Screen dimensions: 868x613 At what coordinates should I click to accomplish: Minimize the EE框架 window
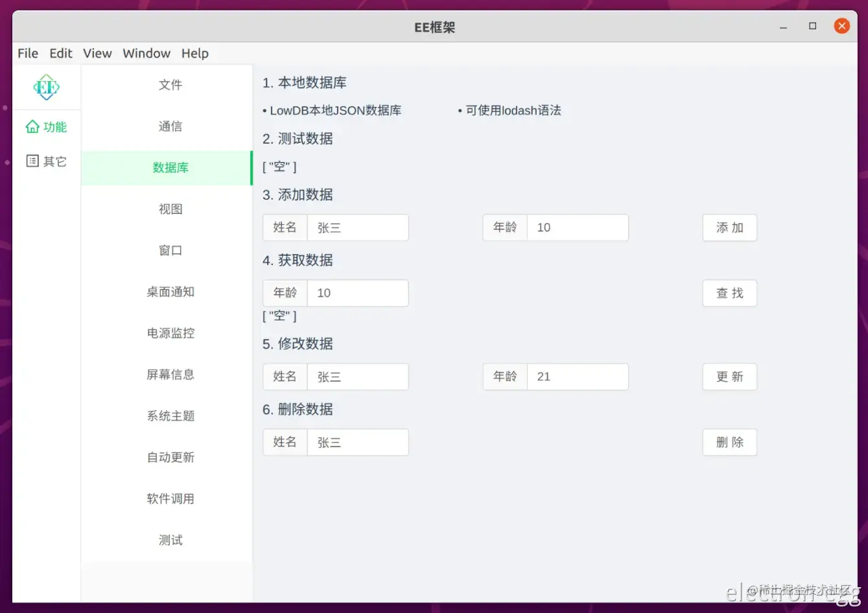784,27
